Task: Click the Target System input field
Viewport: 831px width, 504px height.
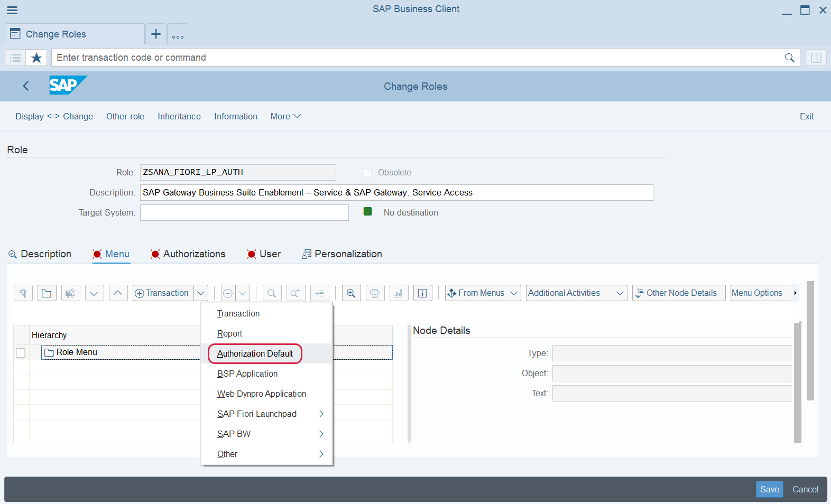Action: click(244, 212)
